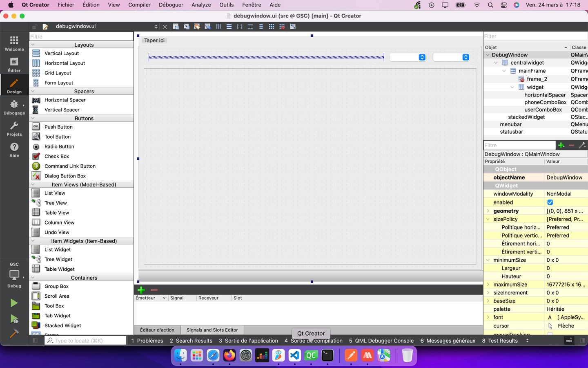
Task: Select Edit Tab Order toolbar icon
Action: coord(207,27)
